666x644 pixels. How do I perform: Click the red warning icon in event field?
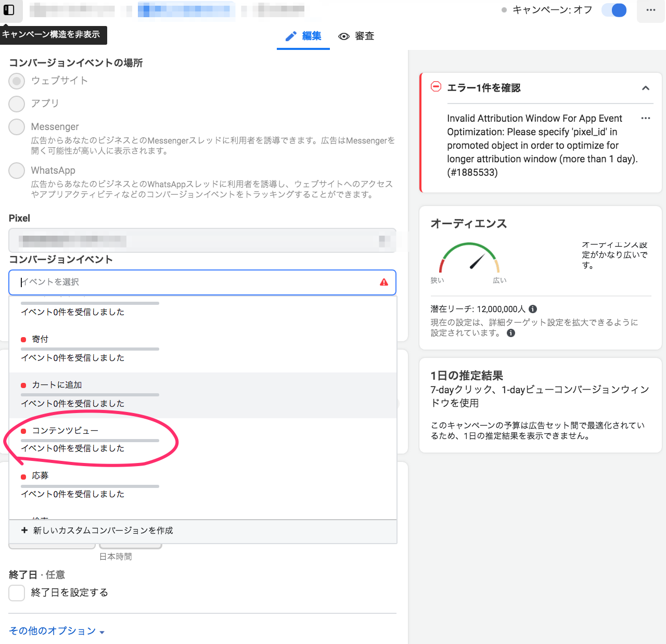384,282
